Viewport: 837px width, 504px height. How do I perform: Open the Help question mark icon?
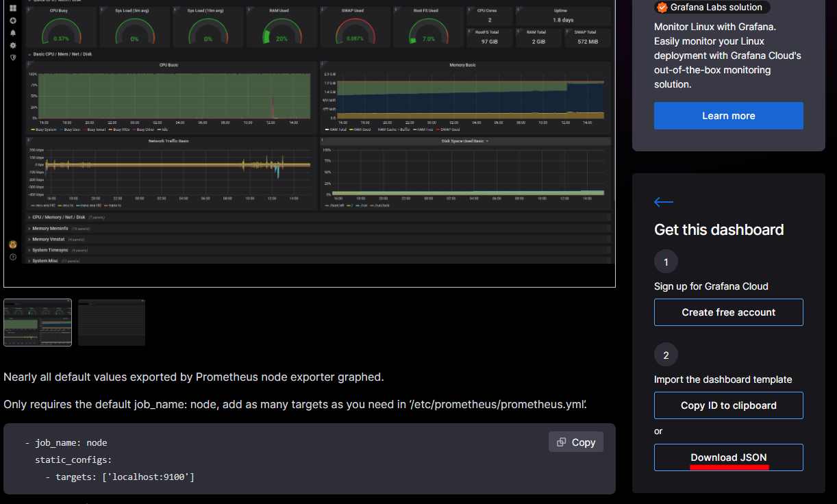(12, 257)
